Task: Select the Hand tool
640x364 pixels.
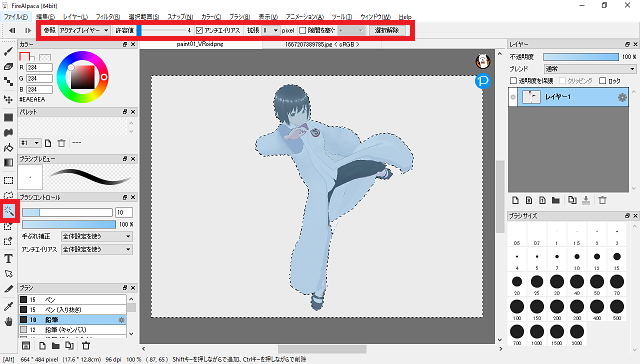Action: point(8,322)
